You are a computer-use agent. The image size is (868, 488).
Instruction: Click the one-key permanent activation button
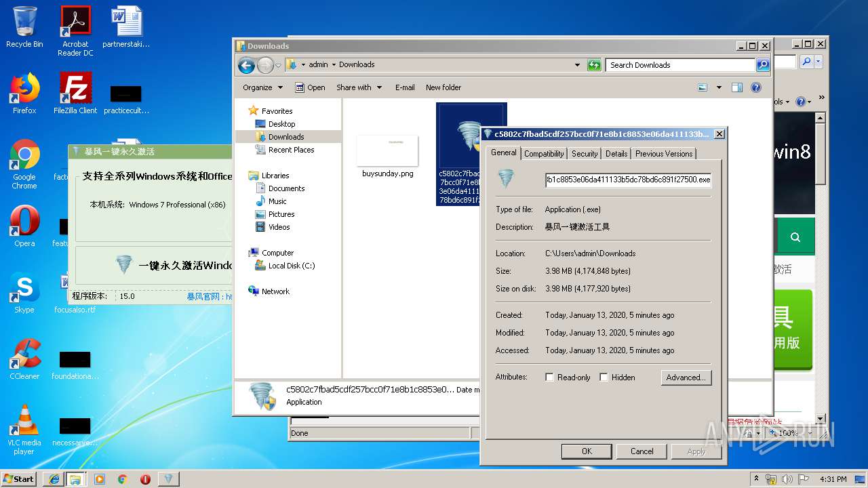coord(154,266)
